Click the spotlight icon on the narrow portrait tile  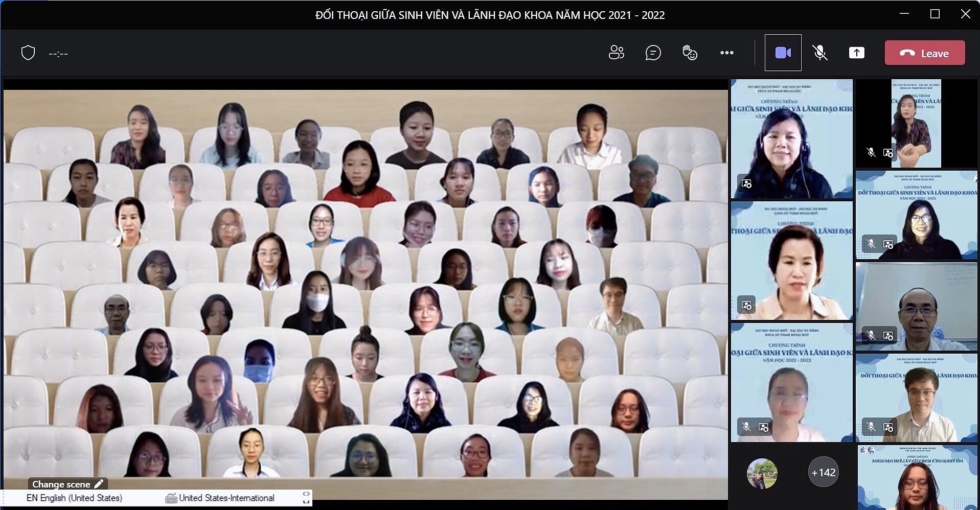tap(888, 152)
